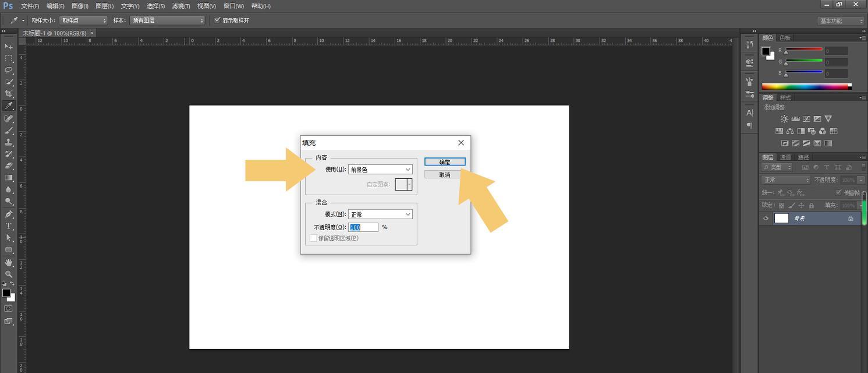Screen dimensions: 868x373
Task: Switch to 通道 tab
Action: click(785, 157)
